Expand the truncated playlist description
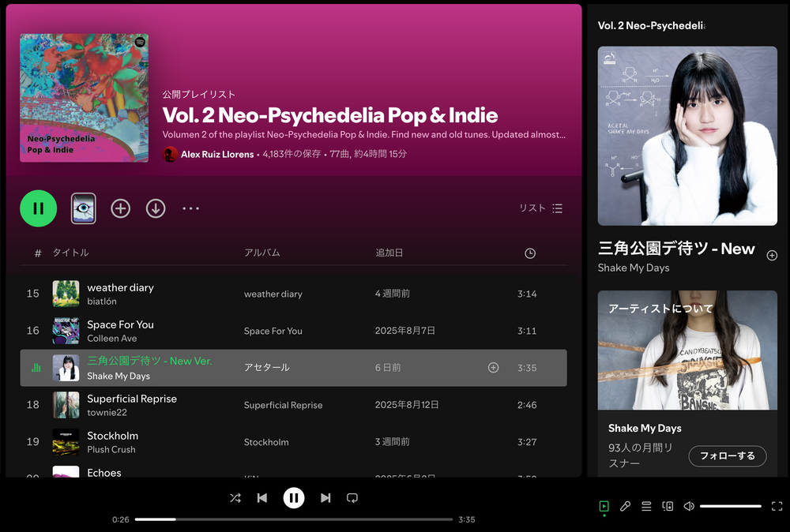This screenshot has height=532, width=790. coord(363,135)
